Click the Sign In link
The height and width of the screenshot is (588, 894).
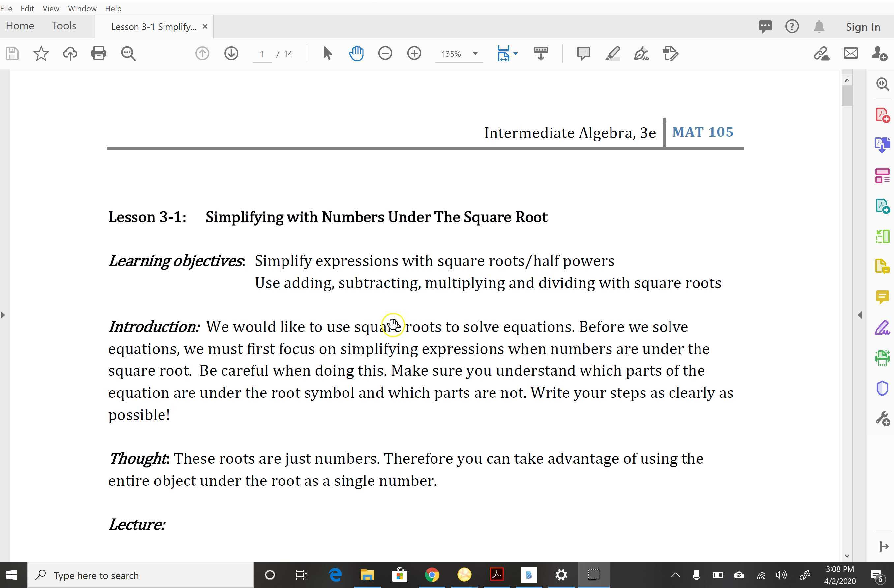862,27
